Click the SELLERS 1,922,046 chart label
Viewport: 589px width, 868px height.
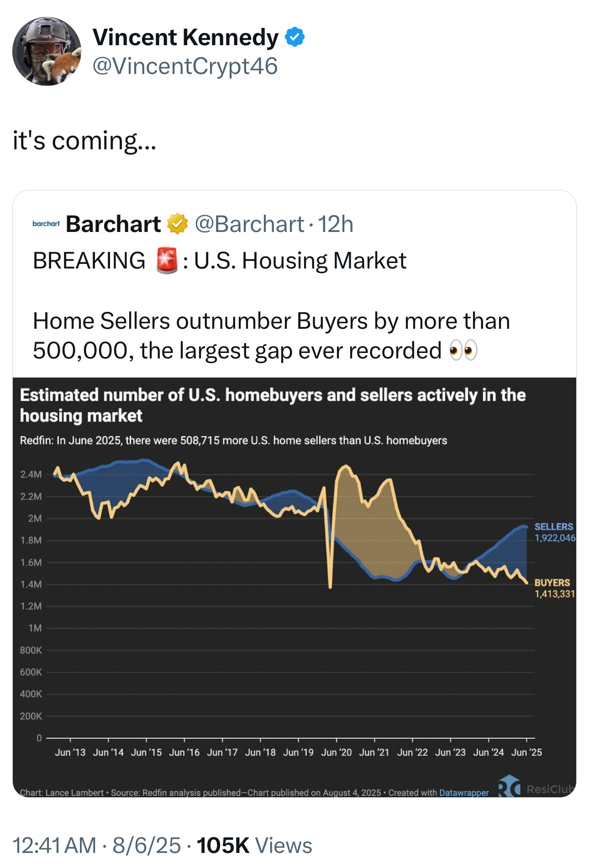(x=554, y=532)
